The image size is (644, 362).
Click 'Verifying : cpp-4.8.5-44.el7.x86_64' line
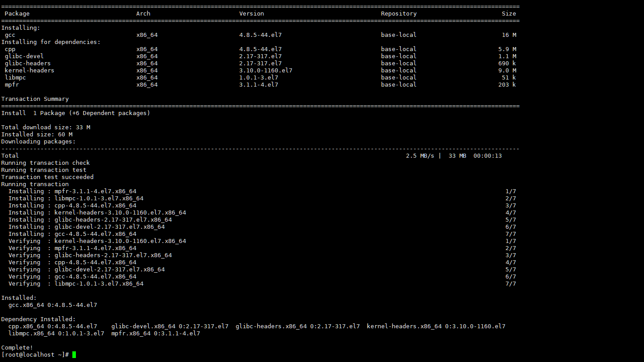[x=72, y=262]
